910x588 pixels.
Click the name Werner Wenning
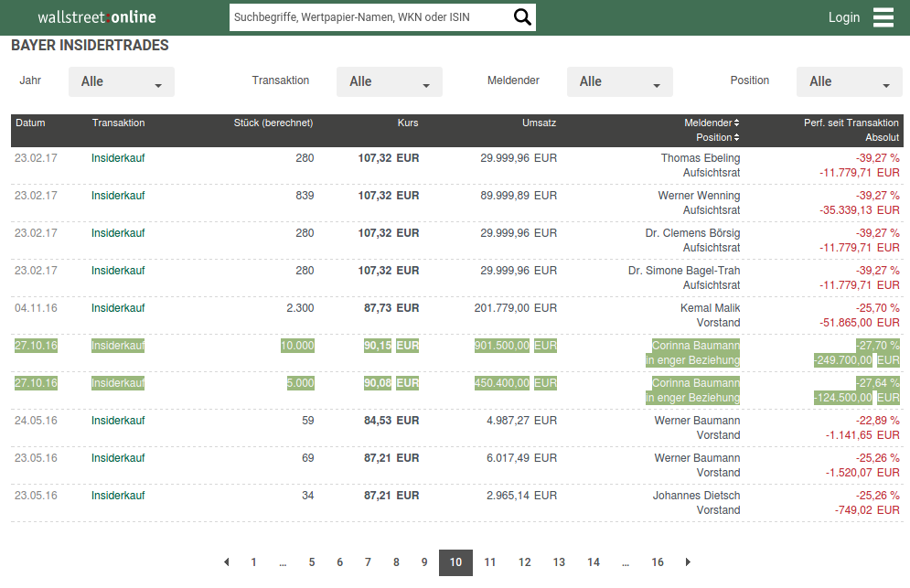click(x=700, y=196)
